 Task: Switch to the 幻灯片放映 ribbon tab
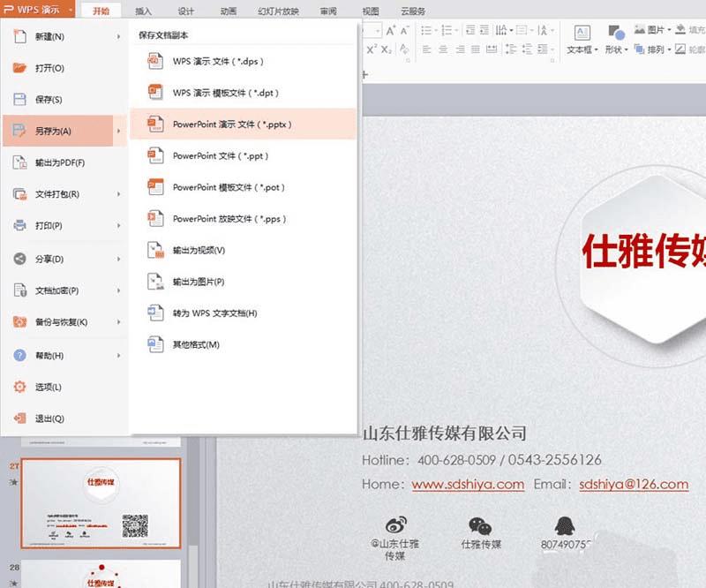[278, 11]
